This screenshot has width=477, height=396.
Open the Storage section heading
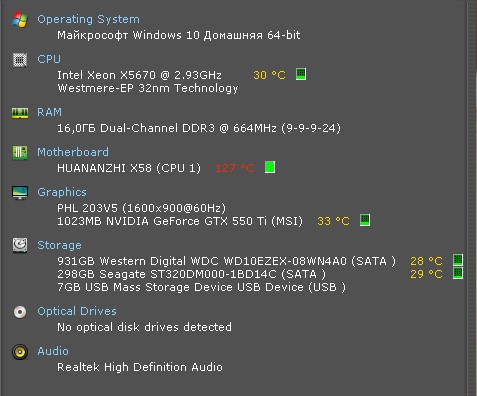(59, 245)
